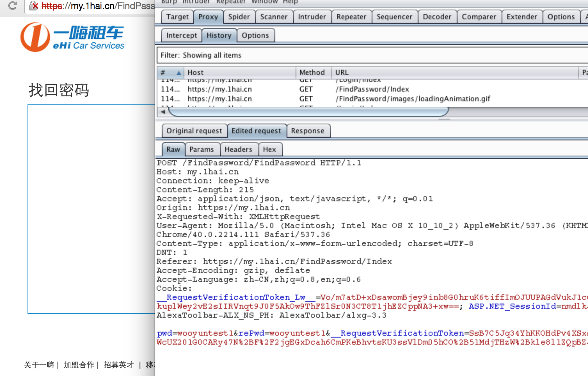The width and height of the screenshot is (588, 376).
Task: Select the History sub-tab
Action: click(219, 35)
